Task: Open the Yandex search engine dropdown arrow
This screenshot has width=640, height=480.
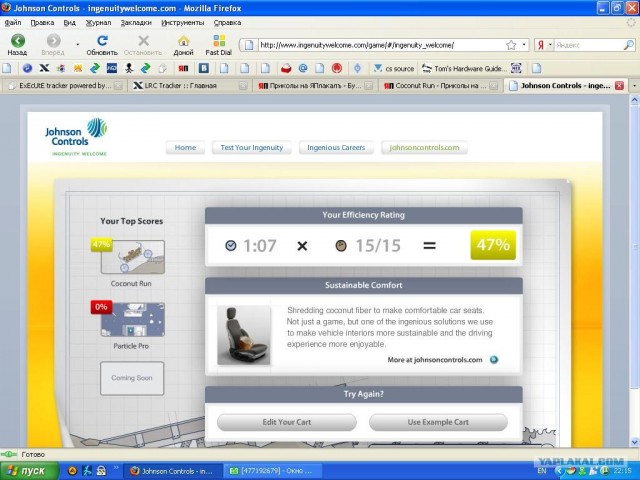Action: [x=550, y=44]
